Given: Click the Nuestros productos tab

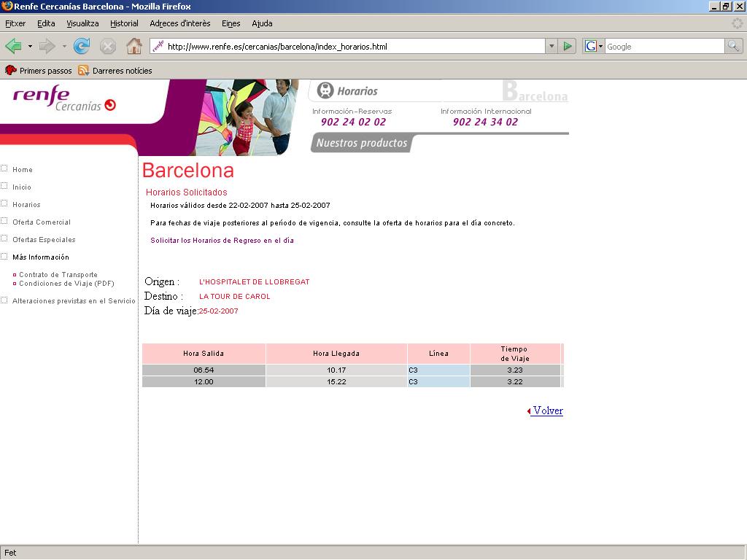Looking at the screenshot, I should [x=362, y=143].
